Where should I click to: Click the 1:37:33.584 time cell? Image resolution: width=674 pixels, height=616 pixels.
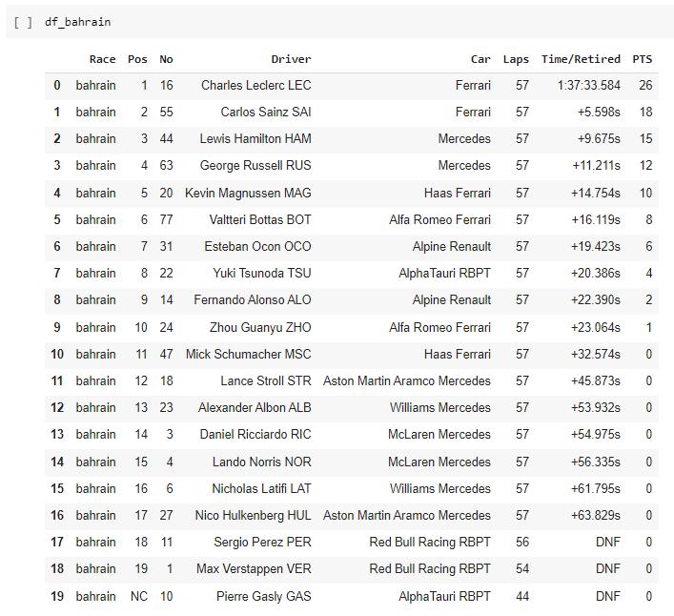click(x=588, y=86)
